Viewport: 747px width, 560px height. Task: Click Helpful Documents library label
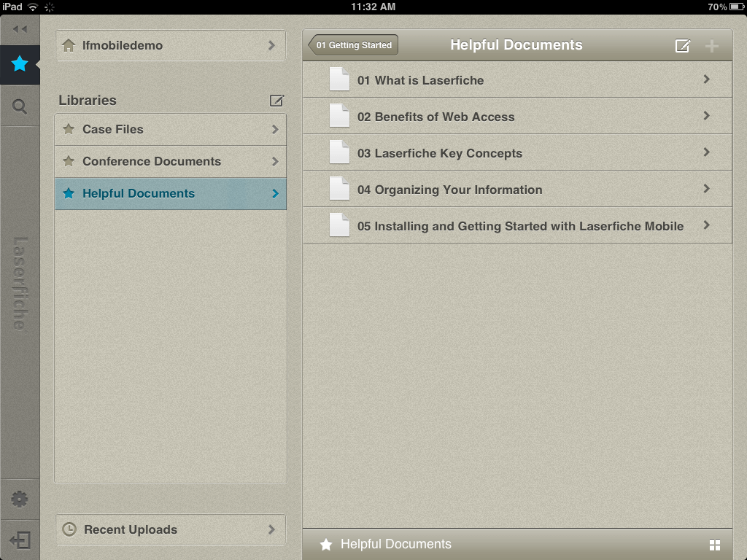coord(139,193)
